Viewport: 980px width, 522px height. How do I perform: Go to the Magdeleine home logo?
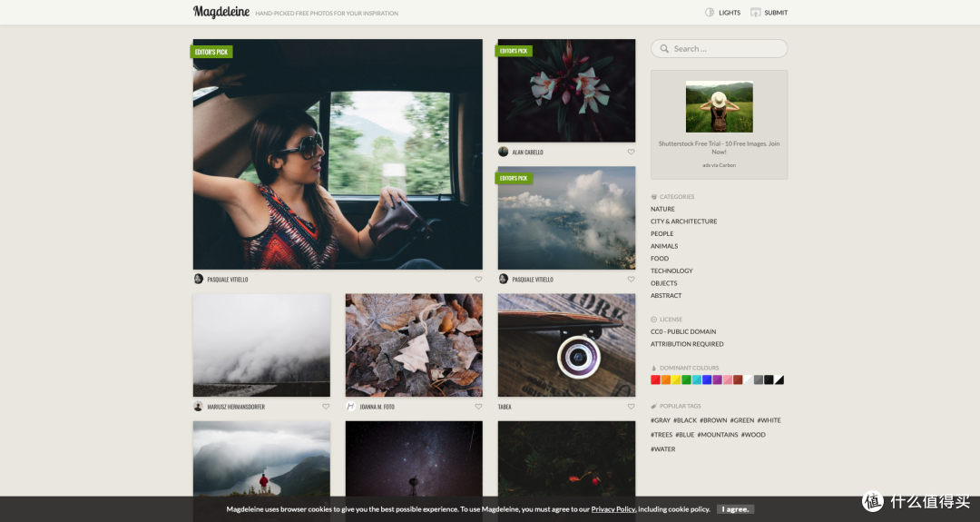[x=221, y=12]
